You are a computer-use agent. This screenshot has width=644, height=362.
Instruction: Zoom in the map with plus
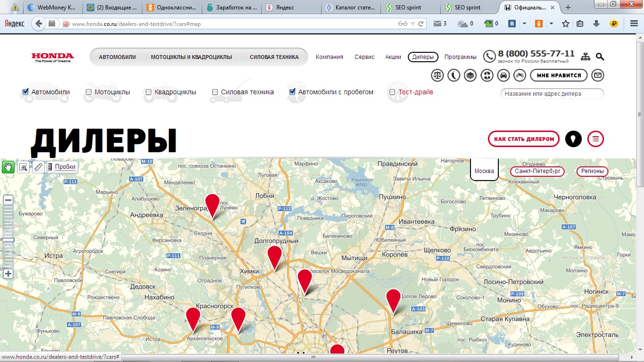8,273
